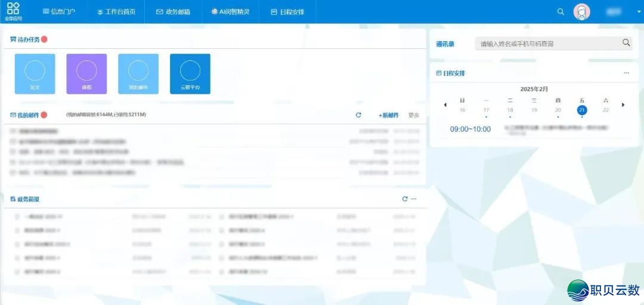Screen dimensions: 644x305
Task: Switch to the 信息门户 tab
Action: (x=59, y=12)
